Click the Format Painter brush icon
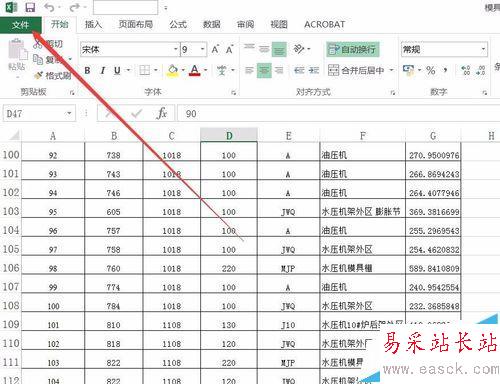 (39, 76)
